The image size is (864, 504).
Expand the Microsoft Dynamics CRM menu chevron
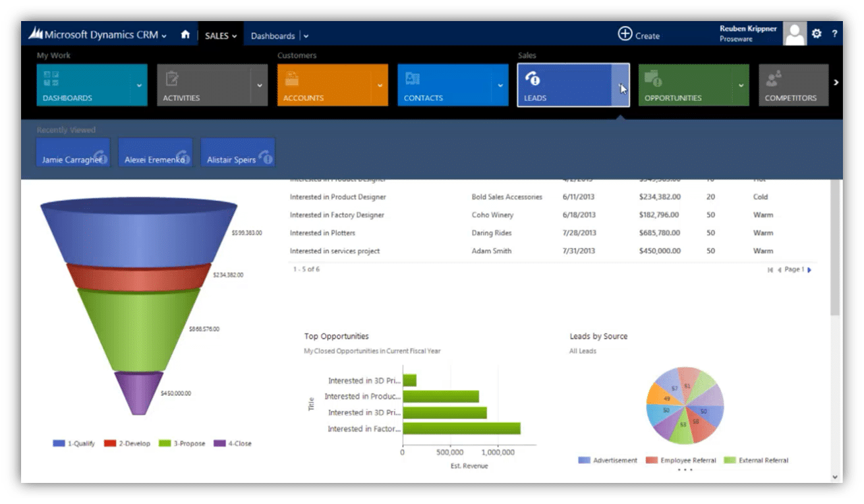[164, 36]
